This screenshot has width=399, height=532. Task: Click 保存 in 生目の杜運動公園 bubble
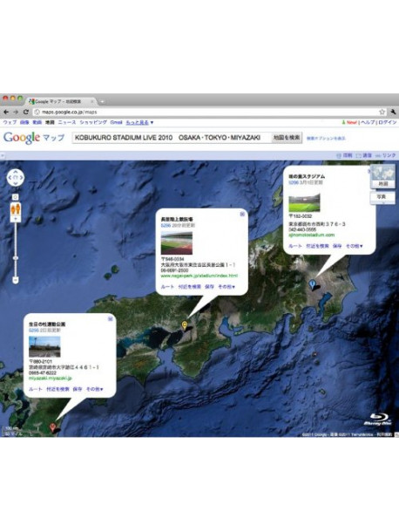78,389
